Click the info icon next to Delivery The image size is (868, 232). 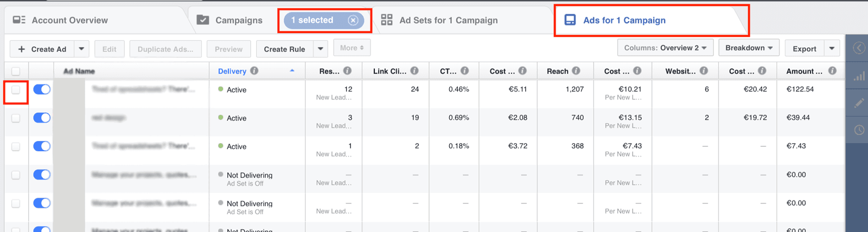(254, 71)
